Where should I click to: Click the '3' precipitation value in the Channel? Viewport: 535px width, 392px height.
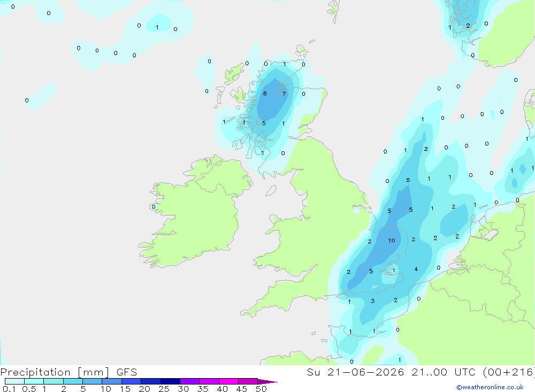(x=372, y=301)
